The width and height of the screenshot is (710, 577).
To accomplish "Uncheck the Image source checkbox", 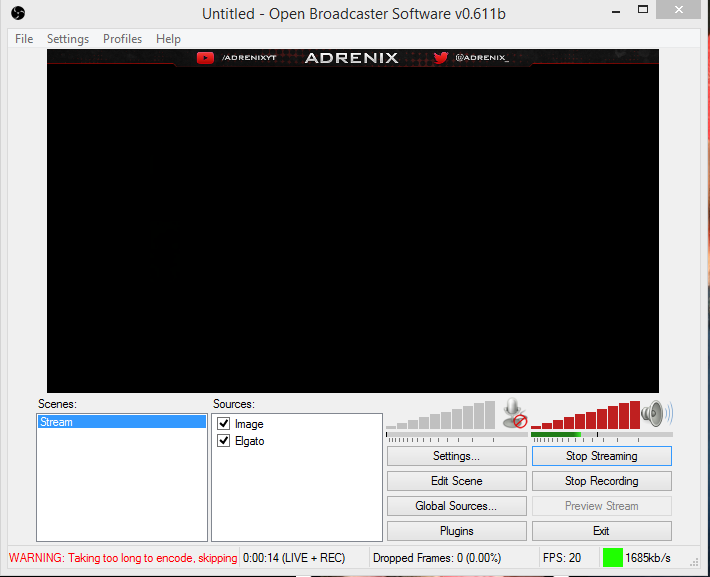I will (x=224, y=423).
